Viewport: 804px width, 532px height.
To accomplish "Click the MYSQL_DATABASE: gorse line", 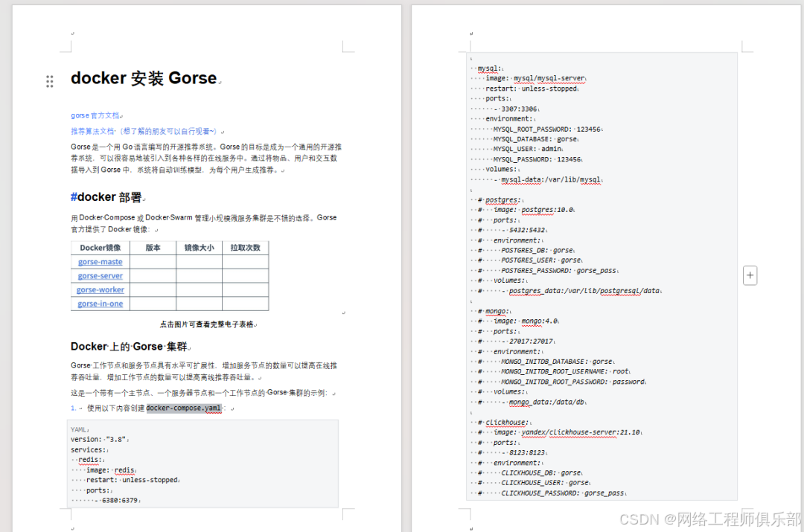I will pos(535,139).
